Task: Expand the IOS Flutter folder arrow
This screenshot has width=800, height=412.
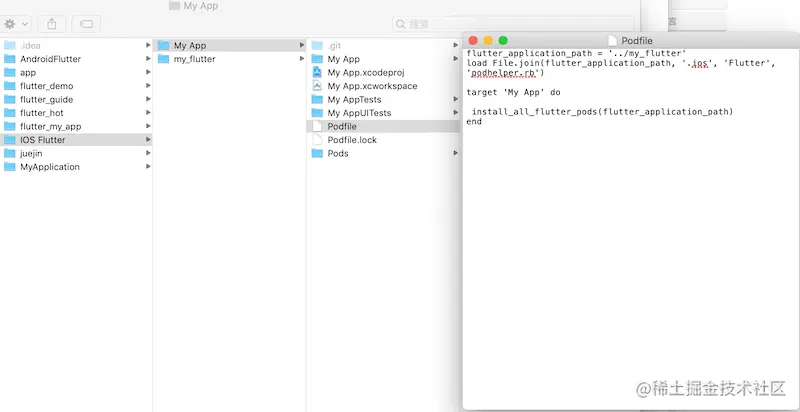Action: click(x=148, y=140)
